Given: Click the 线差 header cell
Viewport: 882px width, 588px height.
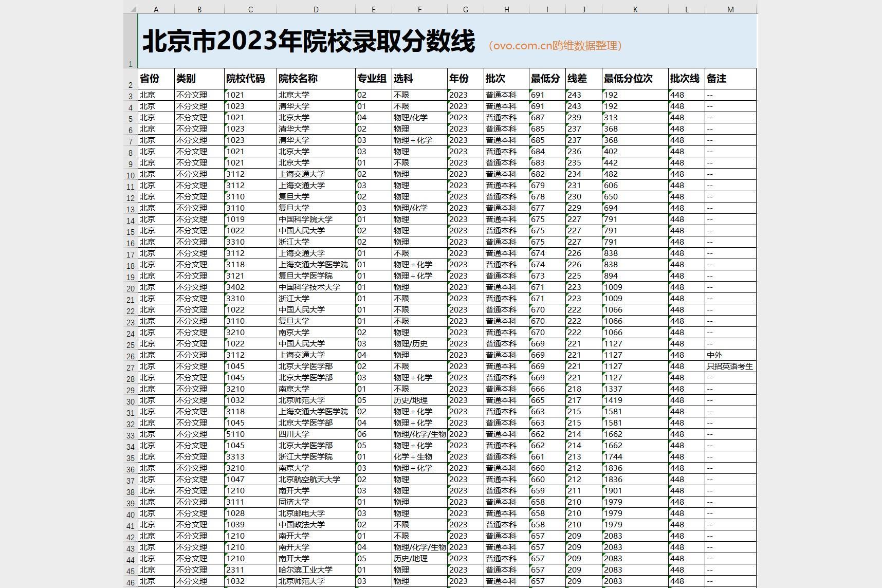Looking at the screenshot, I should click(x=584, y=79).
